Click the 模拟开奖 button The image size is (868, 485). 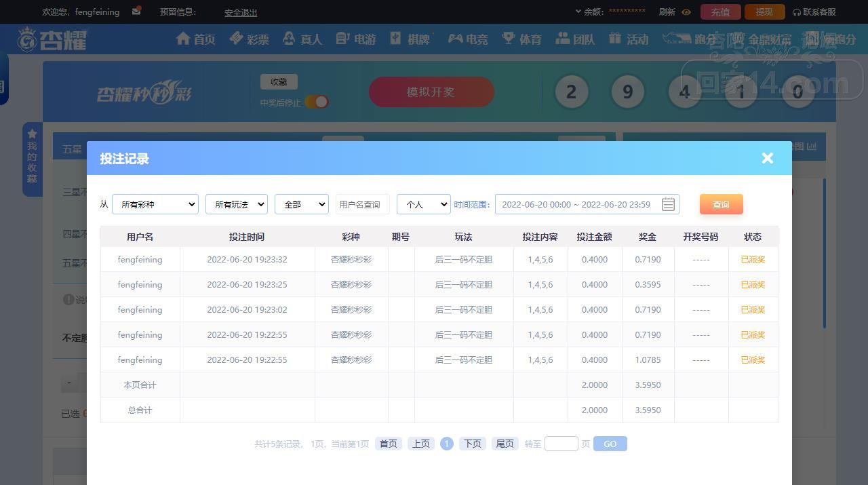click(x=431, y=92)
